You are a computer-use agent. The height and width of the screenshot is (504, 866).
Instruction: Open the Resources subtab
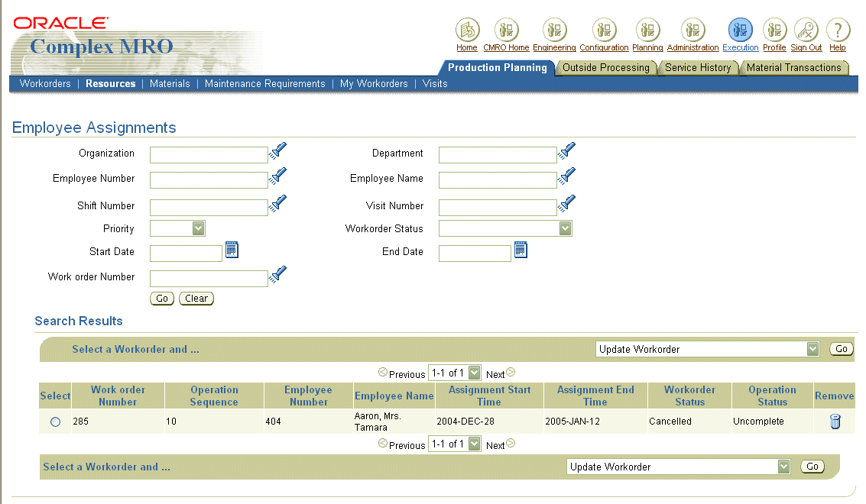(111, 83)
